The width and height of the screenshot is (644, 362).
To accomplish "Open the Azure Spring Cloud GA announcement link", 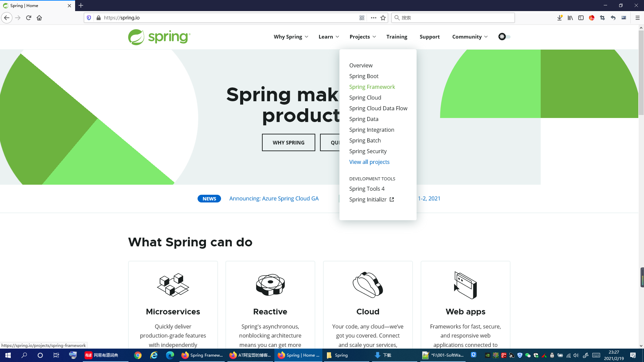I will (x=274, y=198).
